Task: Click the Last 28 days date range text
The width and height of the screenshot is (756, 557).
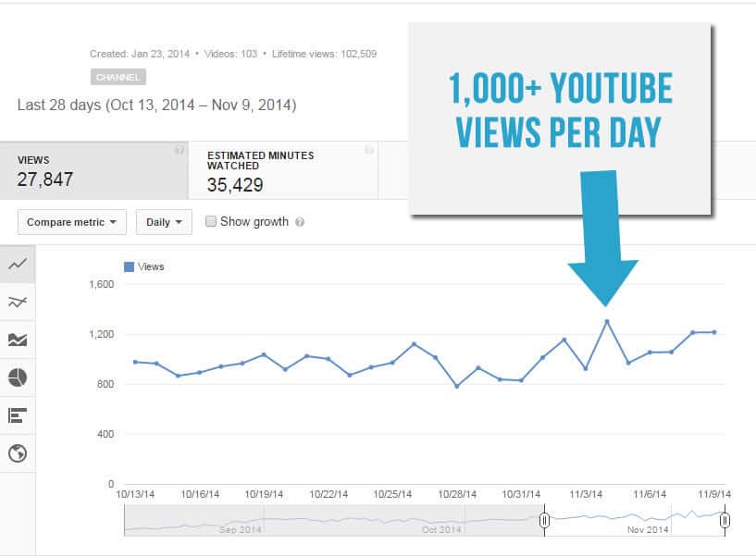Action: 156,105
